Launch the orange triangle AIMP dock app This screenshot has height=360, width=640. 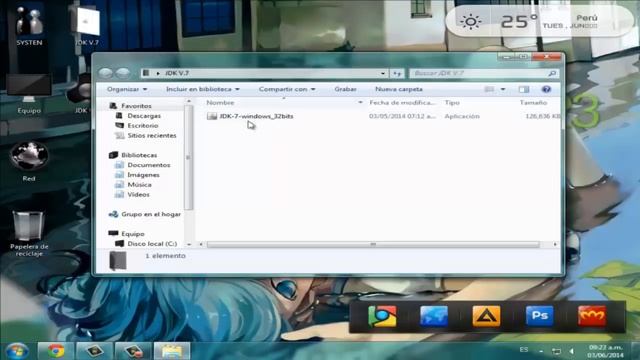[x=486, y=316]
